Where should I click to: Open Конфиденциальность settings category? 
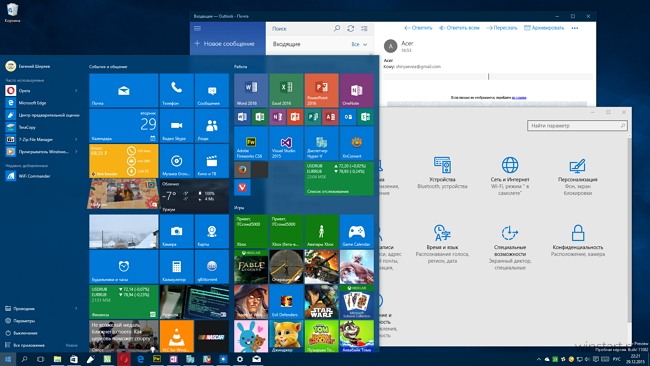[x=577, y=240]
